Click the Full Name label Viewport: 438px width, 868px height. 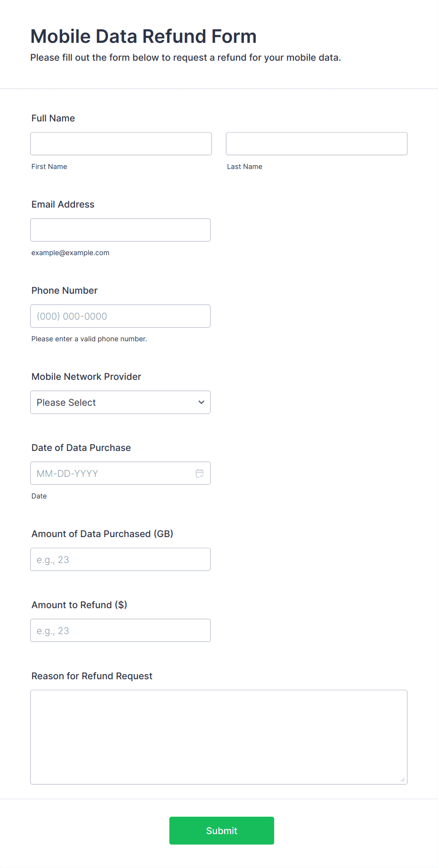(53, 118)
